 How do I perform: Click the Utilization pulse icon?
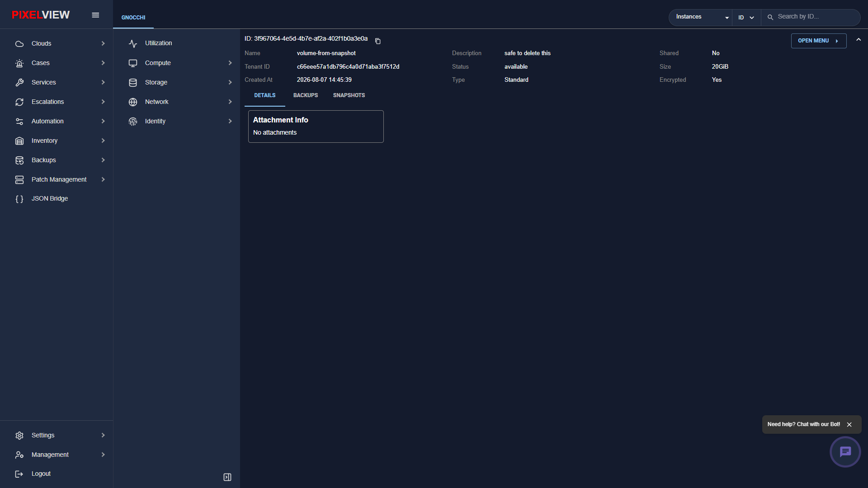click(x=133, y=43)
